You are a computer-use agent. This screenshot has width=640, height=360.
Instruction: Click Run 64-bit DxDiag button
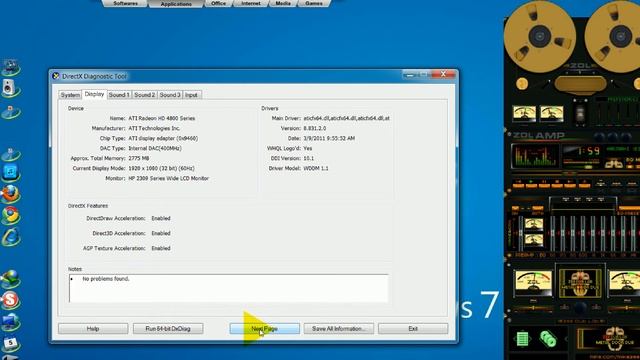point(168,329)
